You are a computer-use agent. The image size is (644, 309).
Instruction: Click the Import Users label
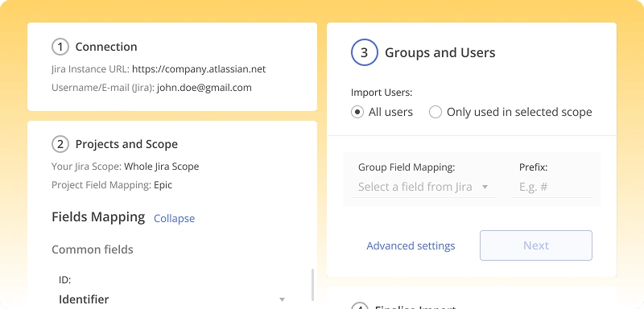click(x=382, y=93)
